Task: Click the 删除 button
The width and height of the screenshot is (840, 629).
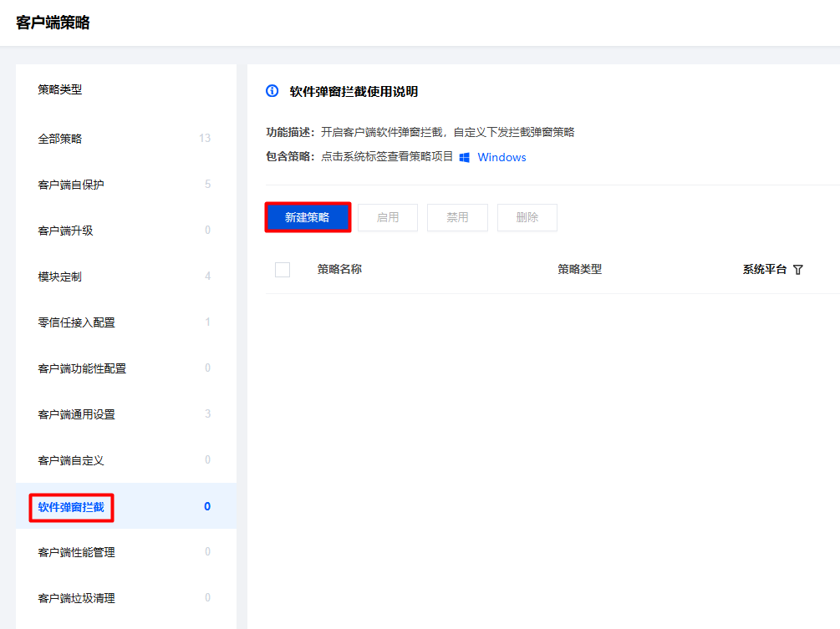Action: [527, 217]
